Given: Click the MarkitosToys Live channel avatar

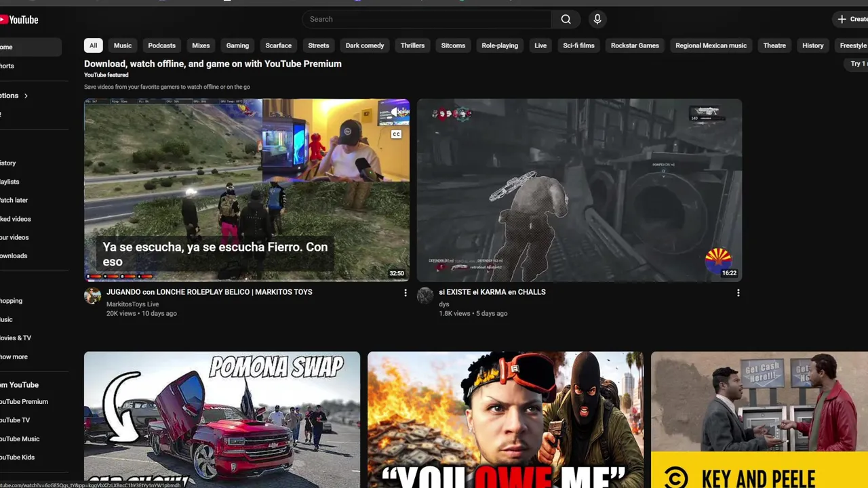Looking at the screenshot, I should [x=92, y=296].
